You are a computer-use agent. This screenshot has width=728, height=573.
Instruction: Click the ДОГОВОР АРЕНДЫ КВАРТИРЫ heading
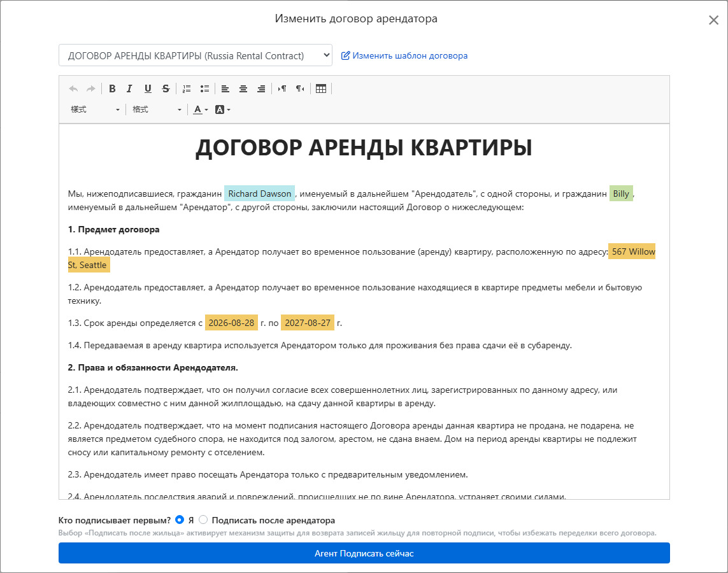pyautogui.click(x=364, y=148)
